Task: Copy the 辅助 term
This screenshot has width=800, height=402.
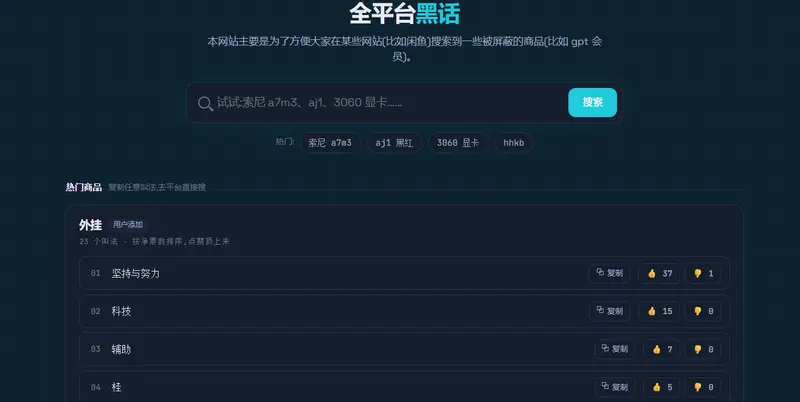Action: coord(615,349)
